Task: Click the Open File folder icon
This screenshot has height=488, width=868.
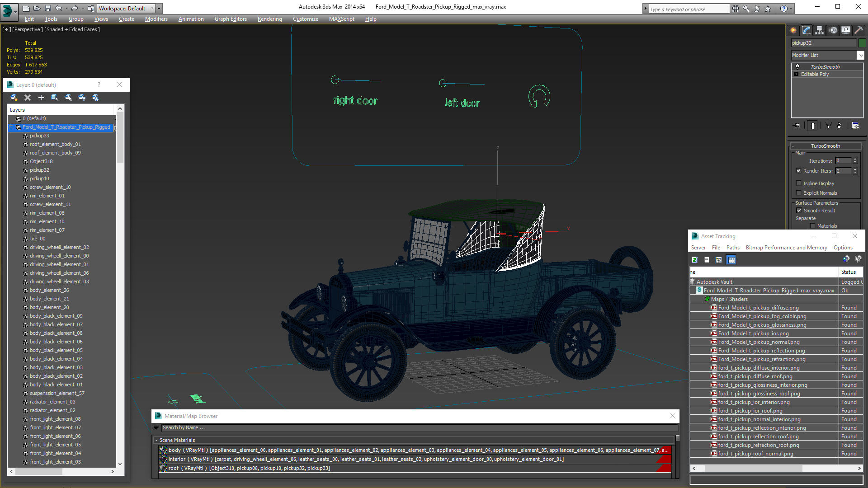Action: (x=37, y=8)
